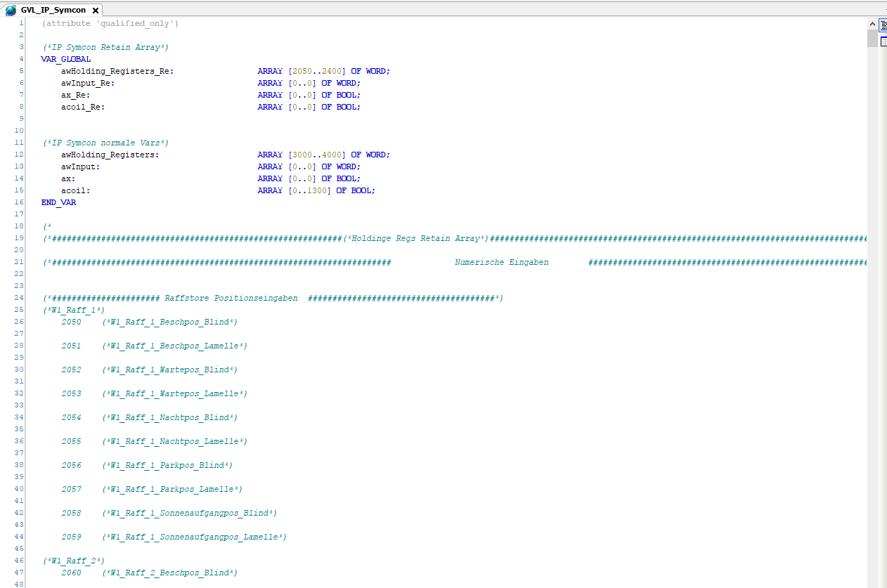
Task: Click the W1_Raff_1_Beschpos_Lamelle comment
Action: [x=174, y=346]
